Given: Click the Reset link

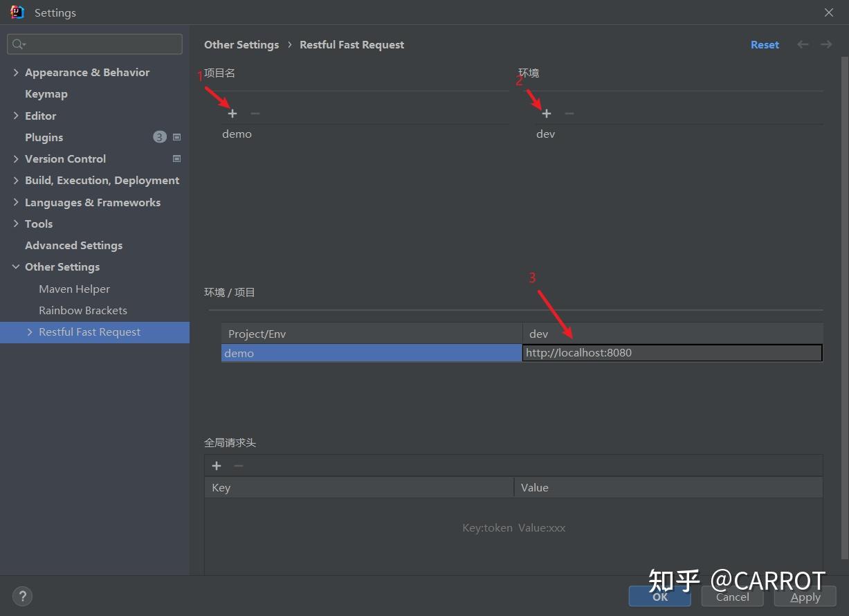Looking at the screenshot, I should pos(765,44).
